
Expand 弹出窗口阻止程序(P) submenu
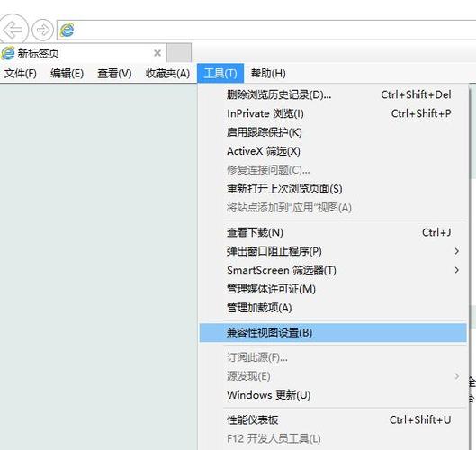(x=333, y=251)
